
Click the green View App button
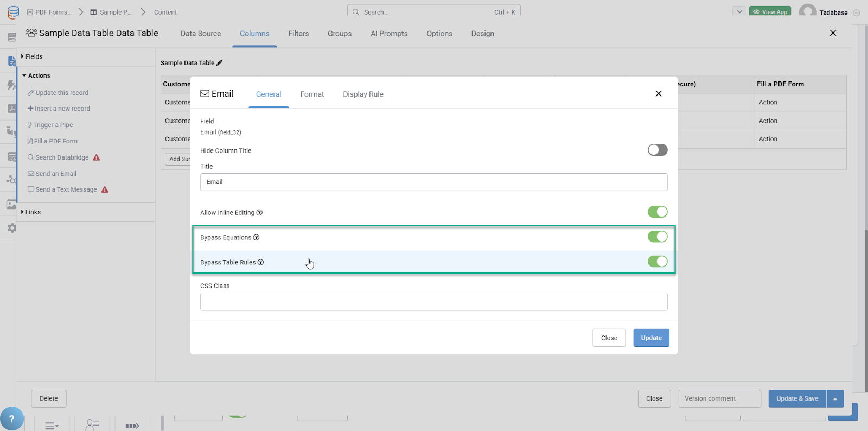(770, 11)
